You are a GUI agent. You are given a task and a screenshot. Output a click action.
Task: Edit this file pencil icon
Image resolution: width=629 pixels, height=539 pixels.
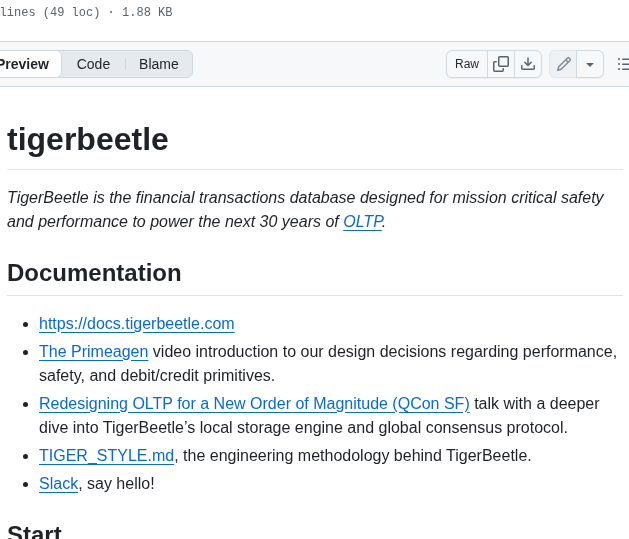[563, 64]
